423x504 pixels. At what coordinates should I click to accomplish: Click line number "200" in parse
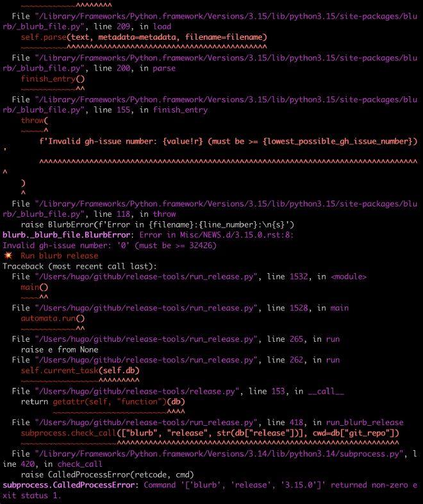coord(123,69)
